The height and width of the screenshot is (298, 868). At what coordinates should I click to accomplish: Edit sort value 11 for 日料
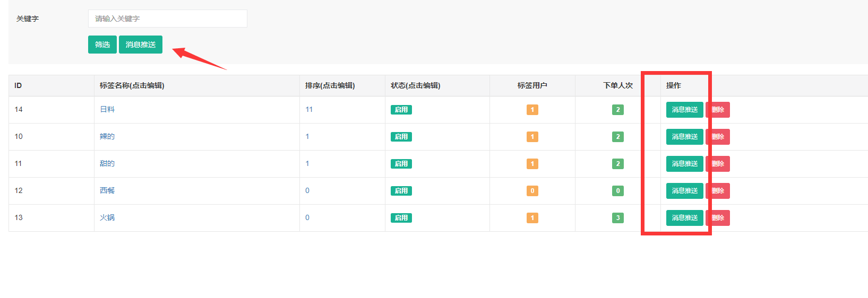coord(309,109)
